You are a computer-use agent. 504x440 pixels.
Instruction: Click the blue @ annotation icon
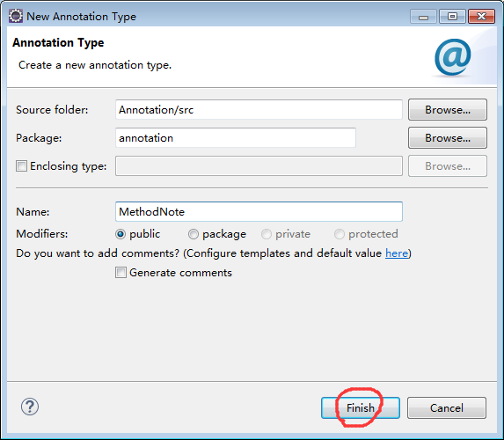coord(453,57)
